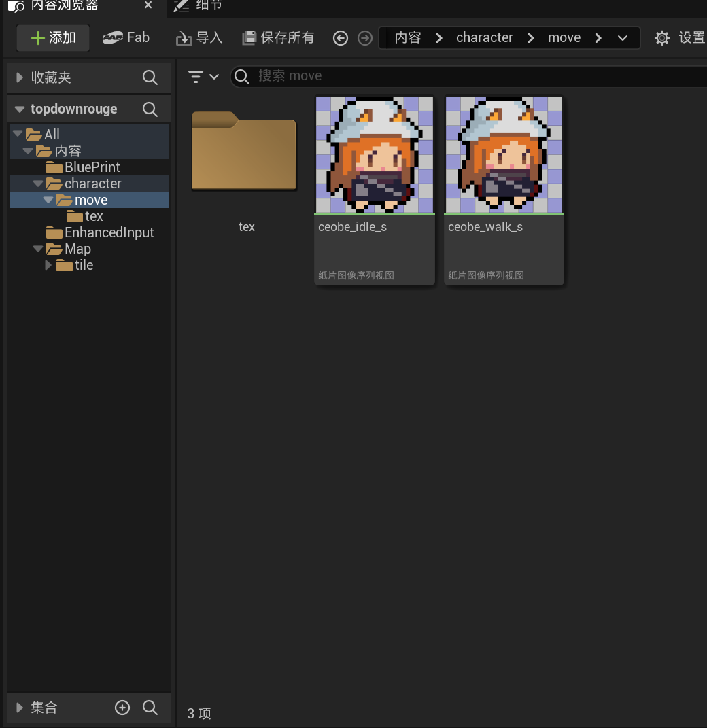Select the Map folder in tree
707x728 pixels.
(89, 248)
